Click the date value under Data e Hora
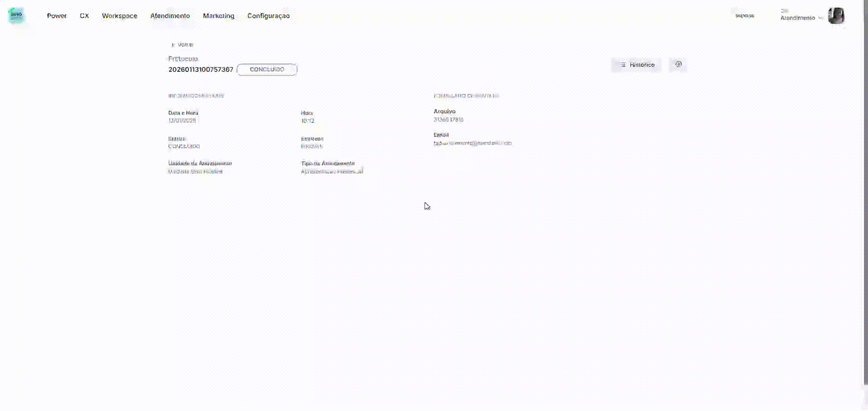 click(x=182, y=121)
